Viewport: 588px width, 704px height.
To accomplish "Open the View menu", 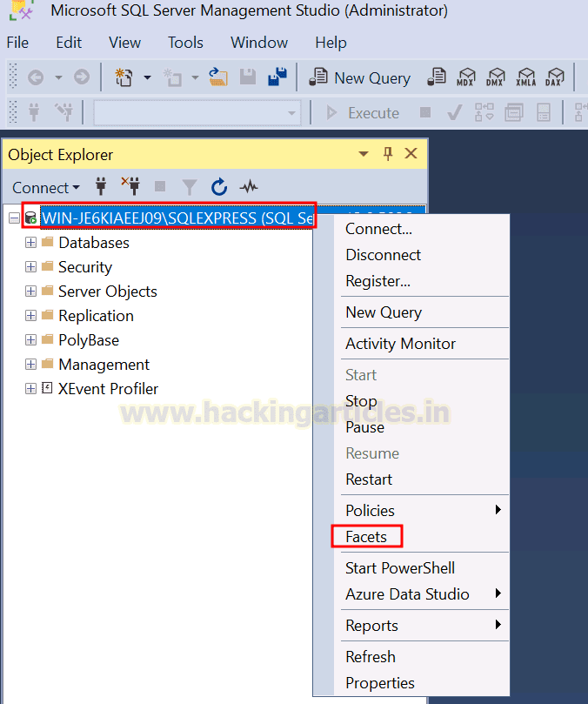I will (124, 43).
